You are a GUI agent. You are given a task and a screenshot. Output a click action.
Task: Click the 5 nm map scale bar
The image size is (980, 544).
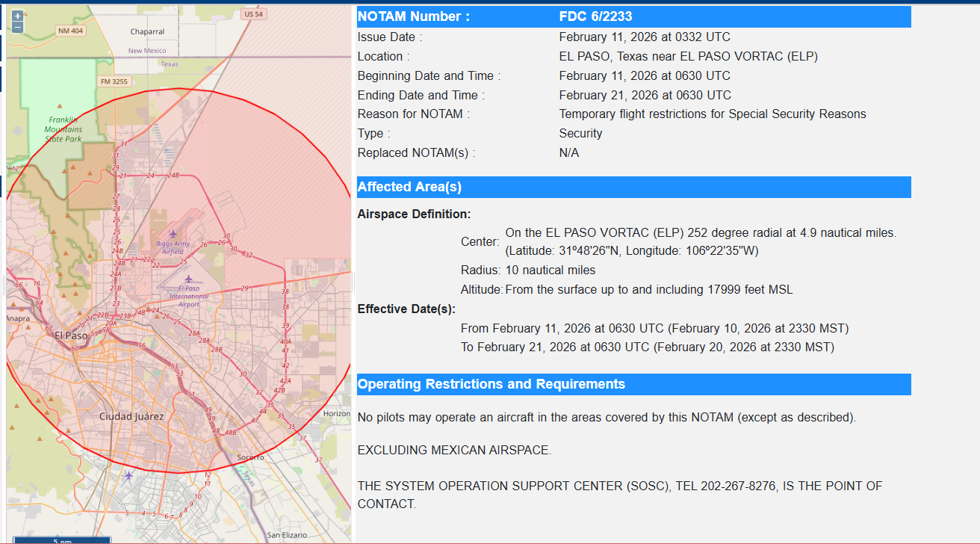click(62, 540)
